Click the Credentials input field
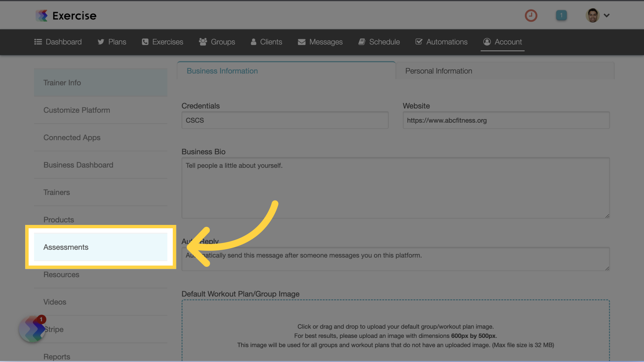Screen dimensions: 644x362 285,120
